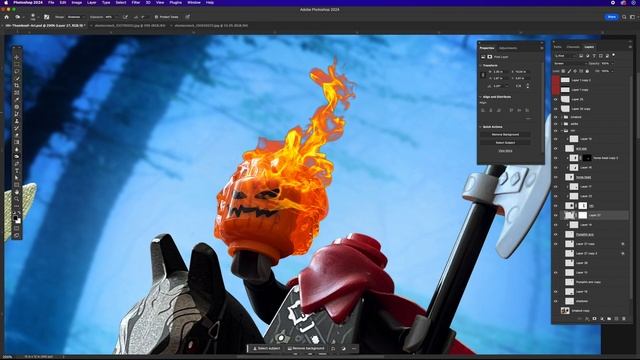Hide Layer 18 visibility eye
This screenshot has height=360, width=640.
point(556,291)
